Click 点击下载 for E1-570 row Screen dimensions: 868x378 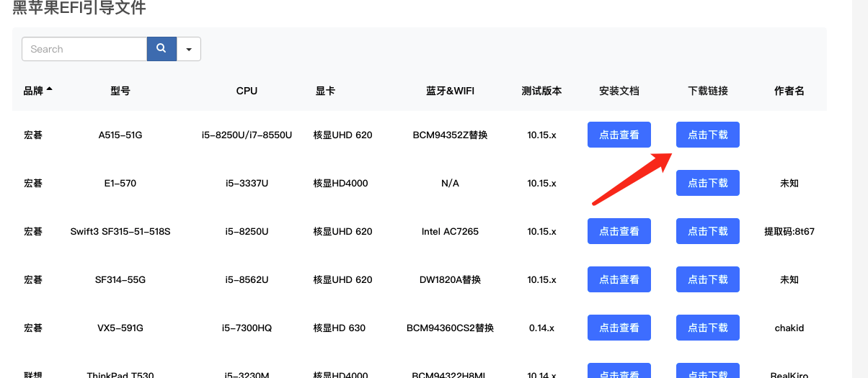[x=708, y=183]
